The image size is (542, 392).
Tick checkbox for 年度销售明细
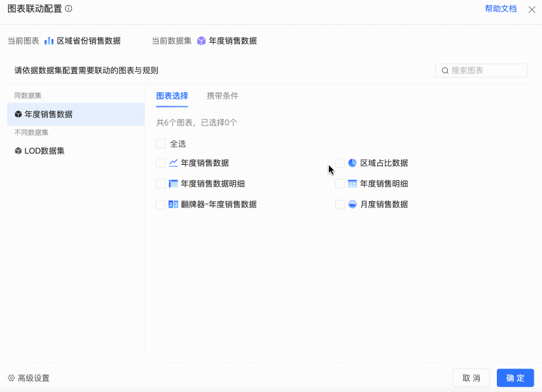pyautogui.click(x=340, y=183)
